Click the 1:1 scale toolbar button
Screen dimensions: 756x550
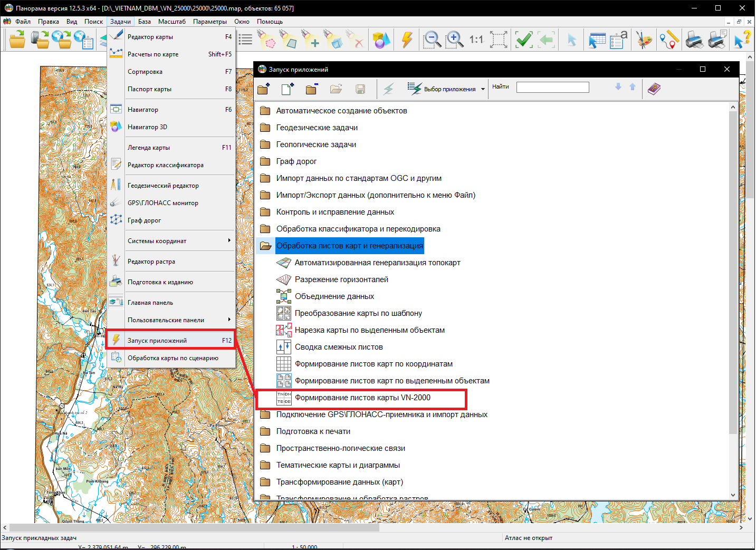(476, 40)
